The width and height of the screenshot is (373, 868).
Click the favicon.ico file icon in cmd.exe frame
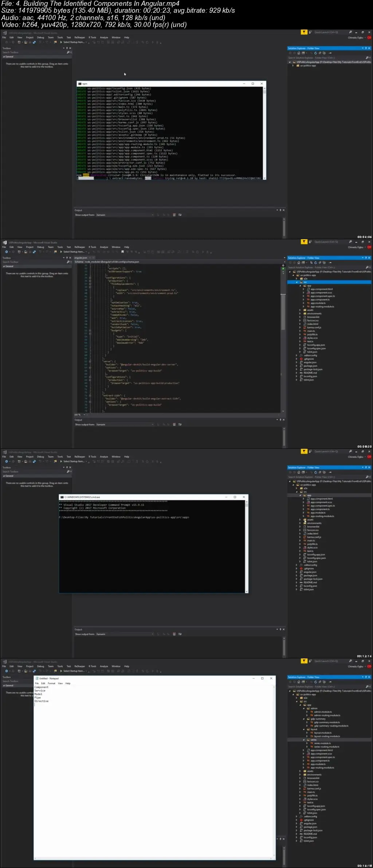coord(305,530)
